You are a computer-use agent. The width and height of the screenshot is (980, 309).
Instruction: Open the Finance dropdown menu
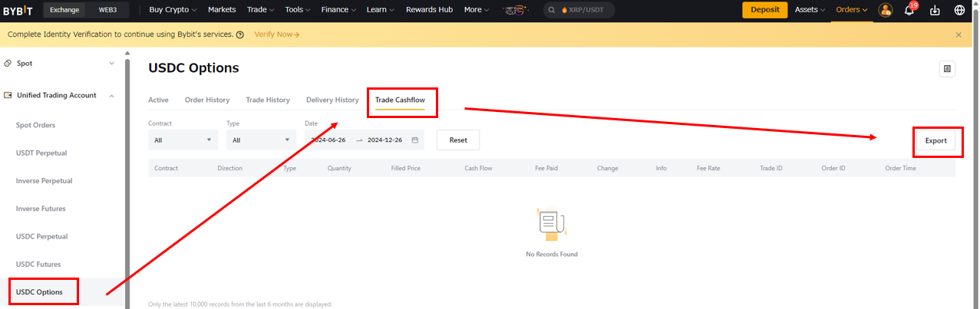[x=339, y=10]
